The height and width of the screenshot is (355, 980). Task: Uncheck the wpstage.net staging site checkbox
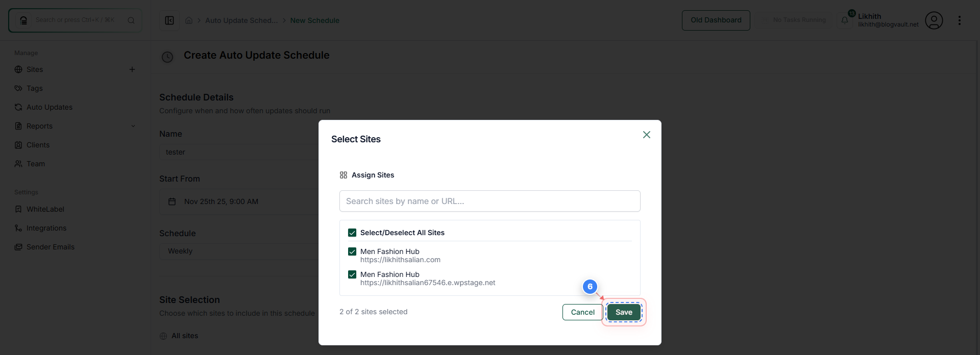coord(352,274)
